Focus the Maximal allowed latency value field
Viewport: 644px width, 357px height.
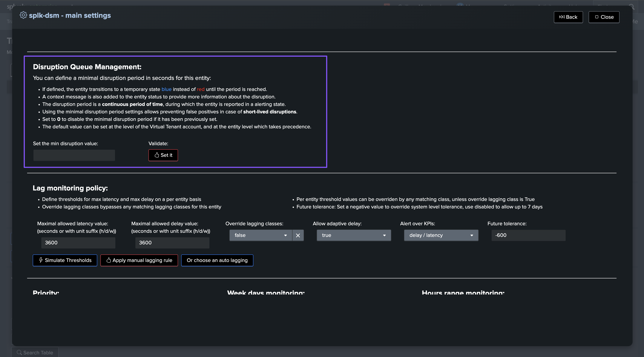coord(78,243)
